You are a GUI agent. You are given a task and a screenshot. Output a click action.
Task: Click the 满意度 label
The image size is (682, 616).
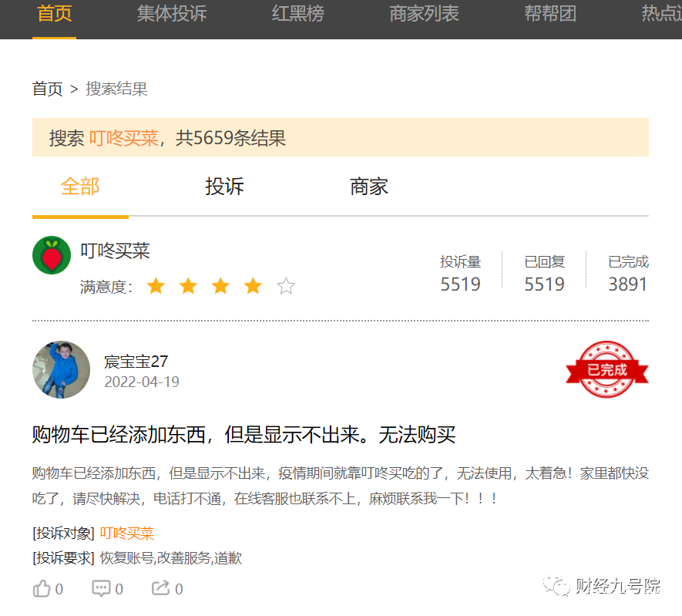[x=106, y=287]
